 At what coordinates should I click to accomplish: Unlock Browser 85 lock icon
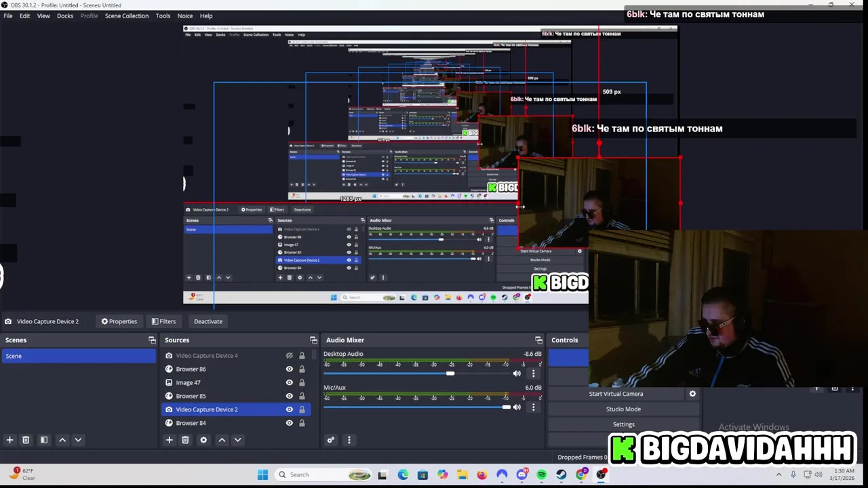tap(302, 396)
